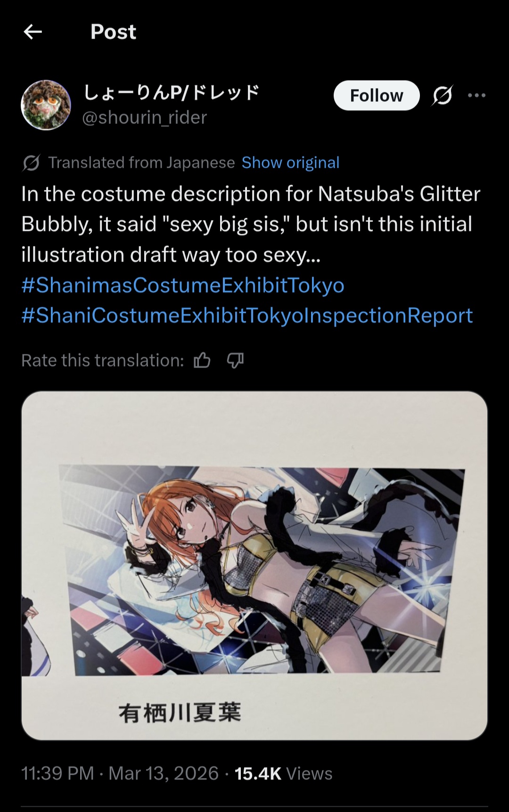Image resolution: width=509 pixels, height=812 pixels.
Task: Tap the Grok icon beside Follow
Action: [x=442, y=96]
